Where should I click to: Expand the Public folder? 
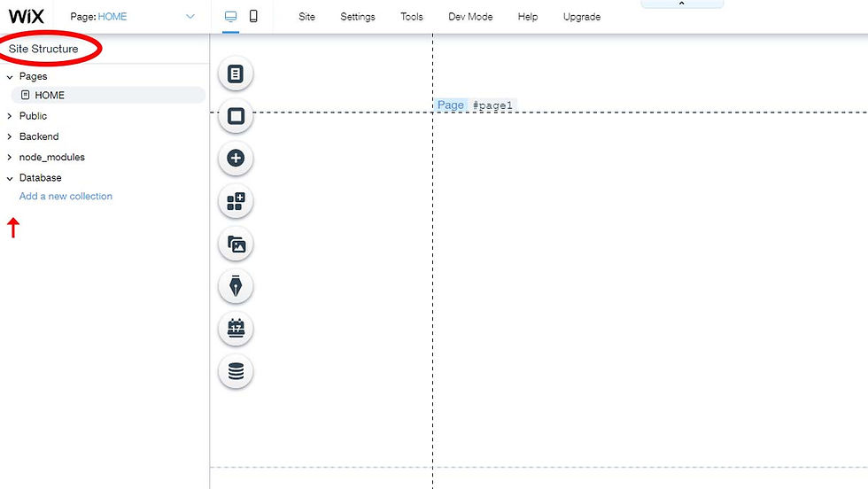click(x=10, y=116)
